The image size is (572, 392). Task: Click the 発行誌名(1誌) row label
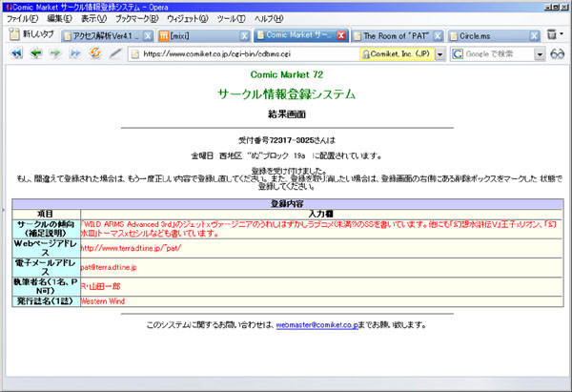coord(46,301)
